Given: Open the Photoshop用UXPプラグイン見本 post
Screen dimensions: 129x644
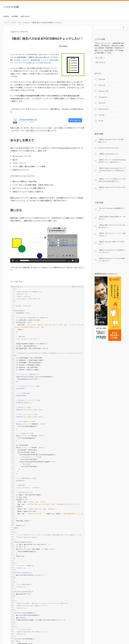Looking at the screenshot, I should point(112,161).
